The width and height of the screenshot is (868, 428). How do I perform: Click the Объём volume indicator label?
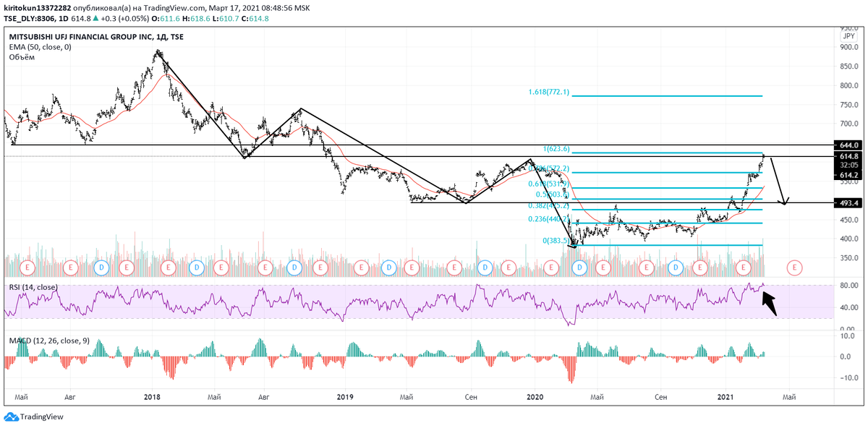(22, 56)
